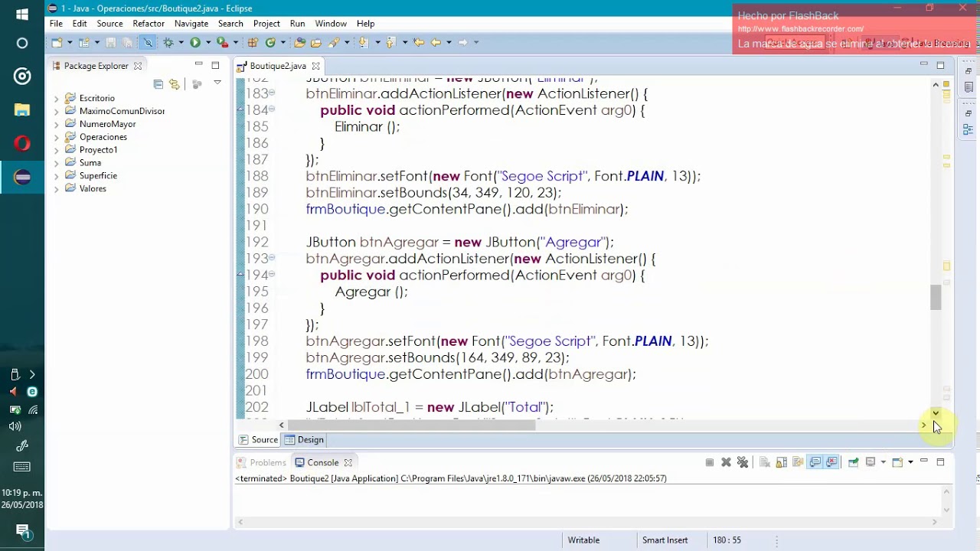The height and width of the screenshot is (551, 980).
Task: Click the Forward navigation arrow in toolbar
Action: (x=462, y=42)
